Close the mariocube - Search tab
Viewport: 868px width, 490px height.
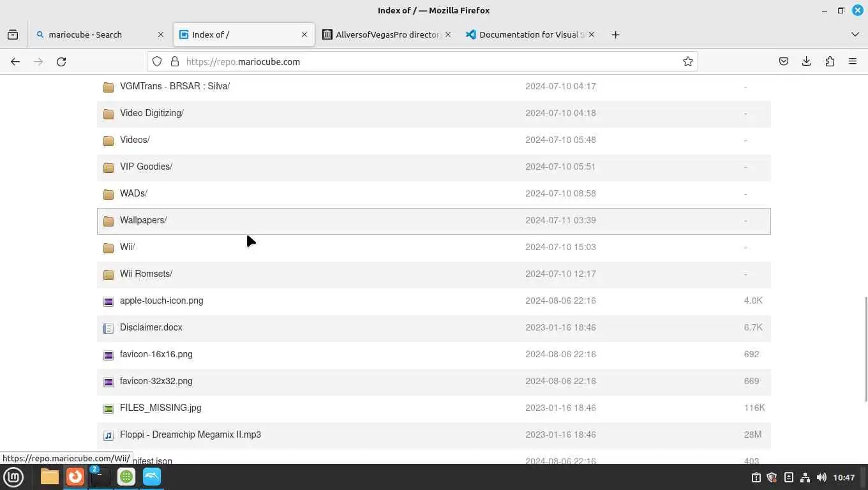coord(161,34)
